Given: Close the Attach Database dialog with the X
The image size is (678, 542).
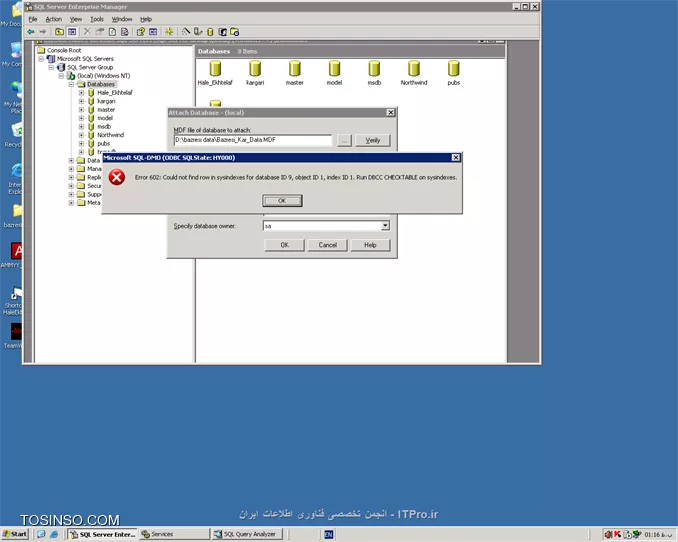Looking at the screenshot, I should (x=390, y=112).
